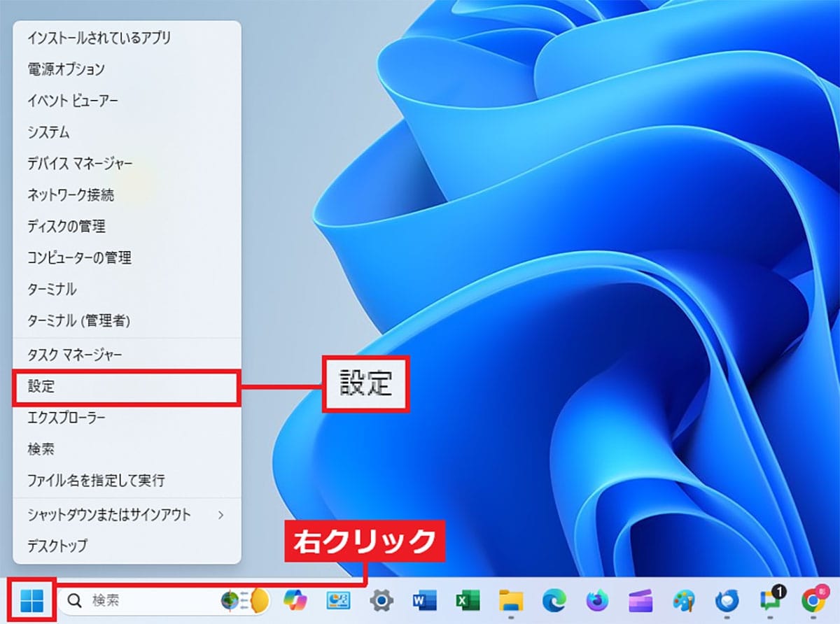Open エクスプローラー from the menu

pyautogui.click(x=127, y=418)
